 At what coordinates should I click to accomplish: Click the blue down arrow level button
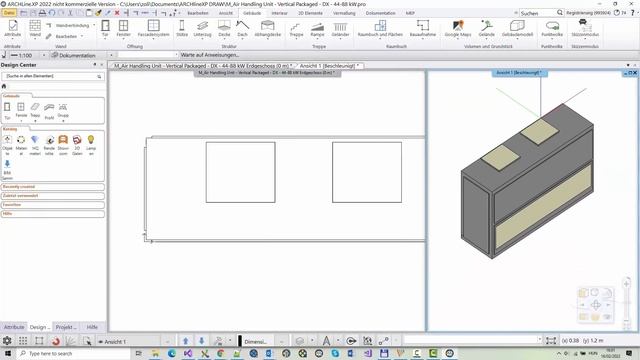tap(202, 341)
